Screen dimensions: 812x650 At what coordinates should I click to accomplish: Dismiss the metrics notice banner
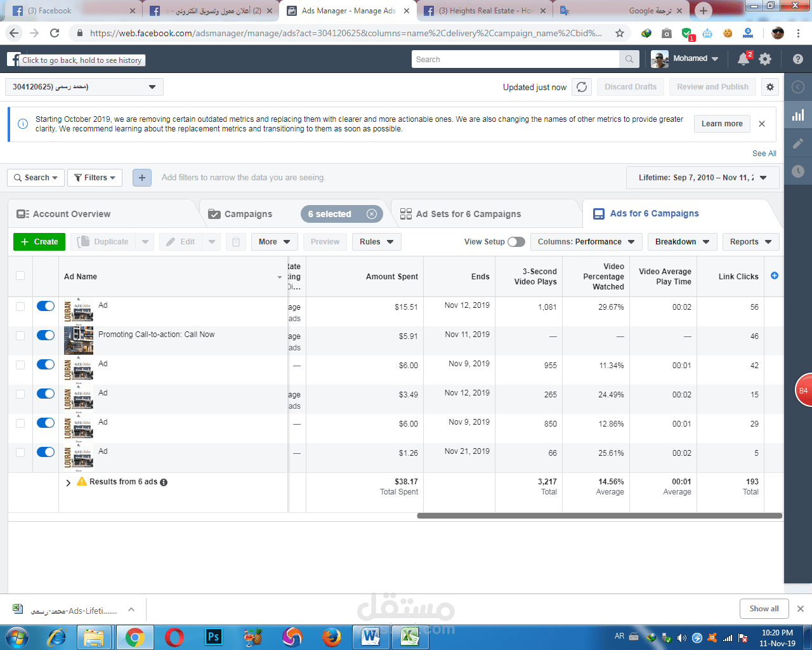tap(762, 124)
